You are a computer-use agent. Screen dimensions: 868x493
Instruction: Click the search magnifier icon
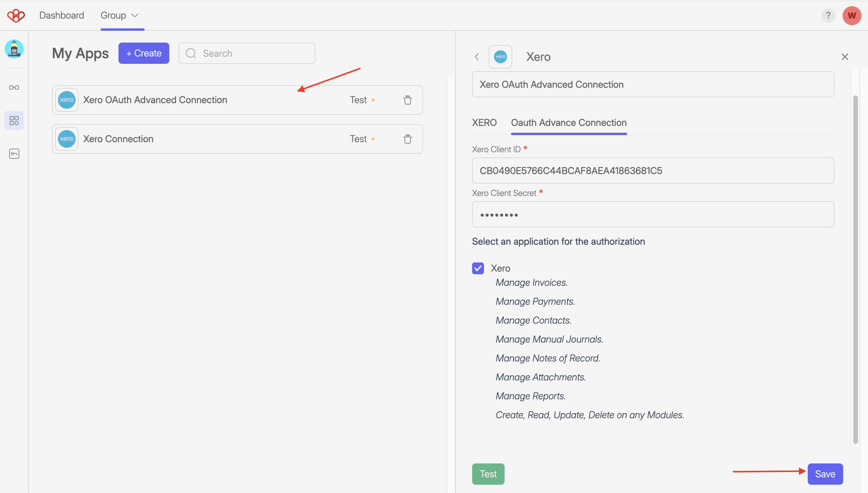[191, 53]
